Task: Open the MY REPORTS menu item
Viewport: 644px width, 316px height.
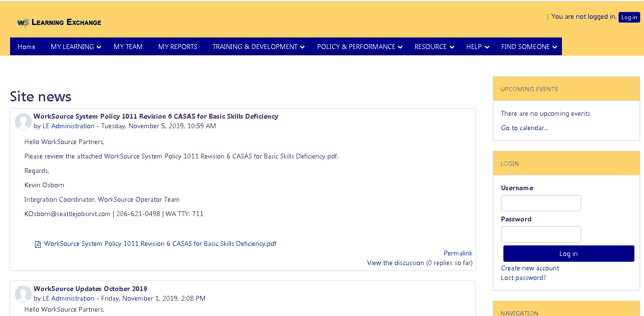Action: click(178, 47)
